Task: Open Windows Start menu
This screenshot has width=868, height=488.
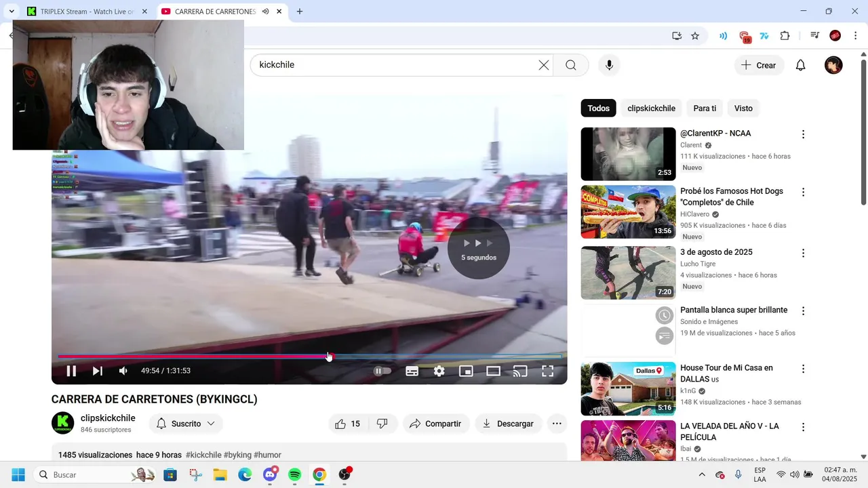Action: pos(18,474)
